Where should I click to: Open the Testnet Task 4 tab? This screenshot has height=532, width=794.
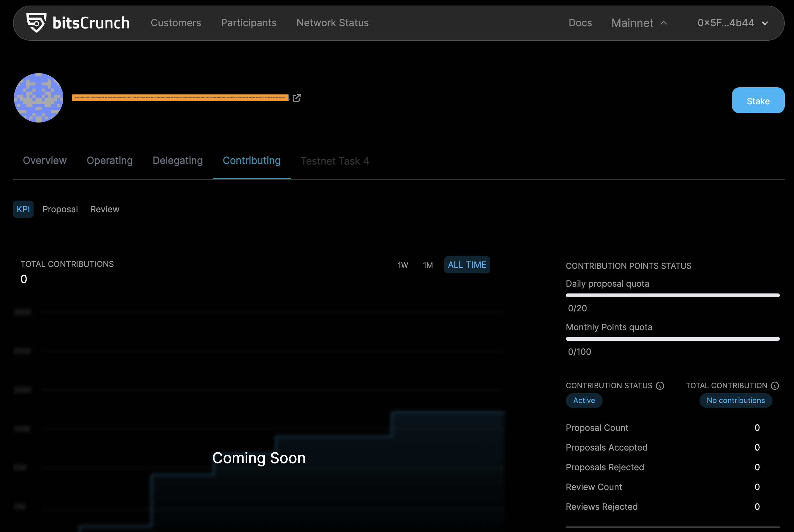[335, 161]
